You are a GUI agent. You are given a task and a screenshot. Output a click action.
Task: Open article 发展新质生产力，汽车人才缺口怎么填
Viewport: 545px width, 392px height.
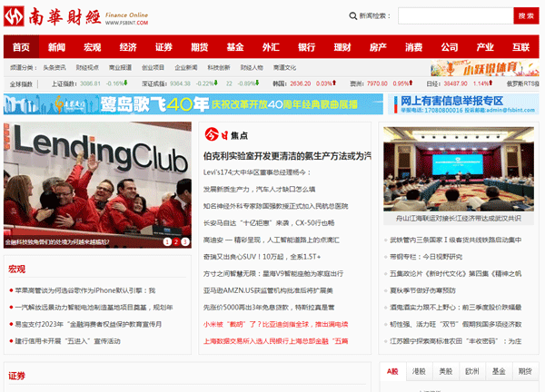259,190
